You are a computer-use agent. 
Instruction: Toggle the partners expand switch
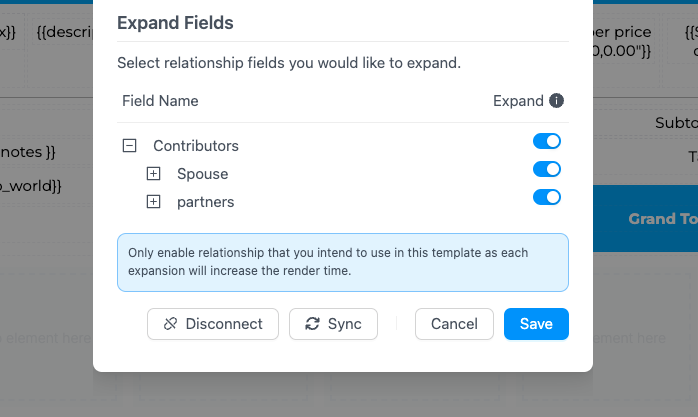[x=547, y=198]
